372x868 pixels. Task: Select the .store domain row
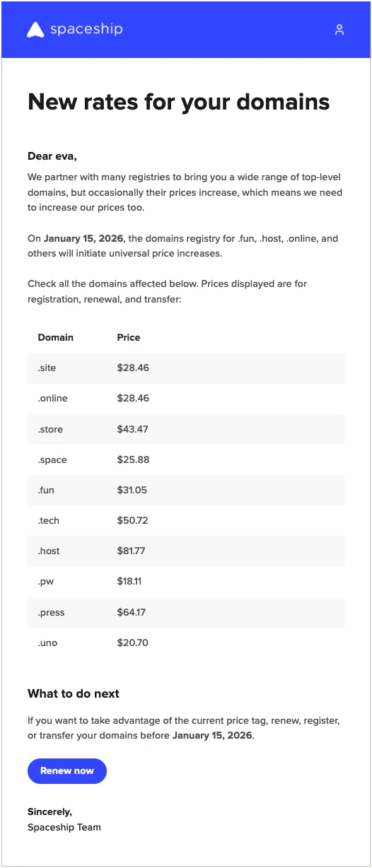click(186, 429)
